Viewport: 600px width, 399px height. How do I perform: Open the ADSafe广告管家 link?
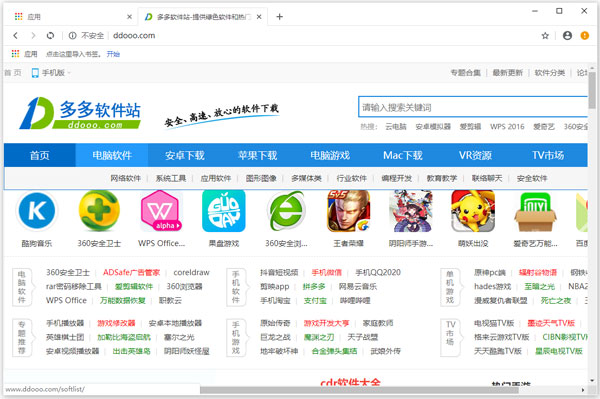pos(131,272)
